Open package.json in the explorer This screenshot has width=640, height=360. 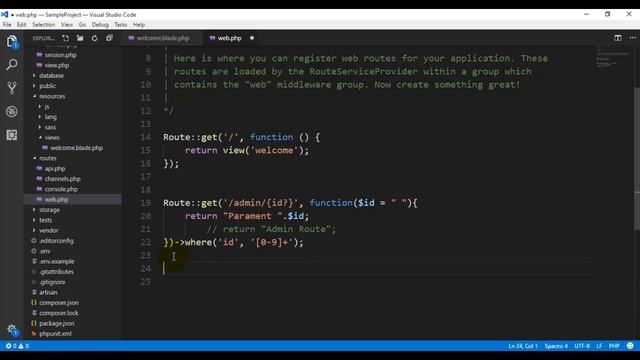[x=57, y=323]
